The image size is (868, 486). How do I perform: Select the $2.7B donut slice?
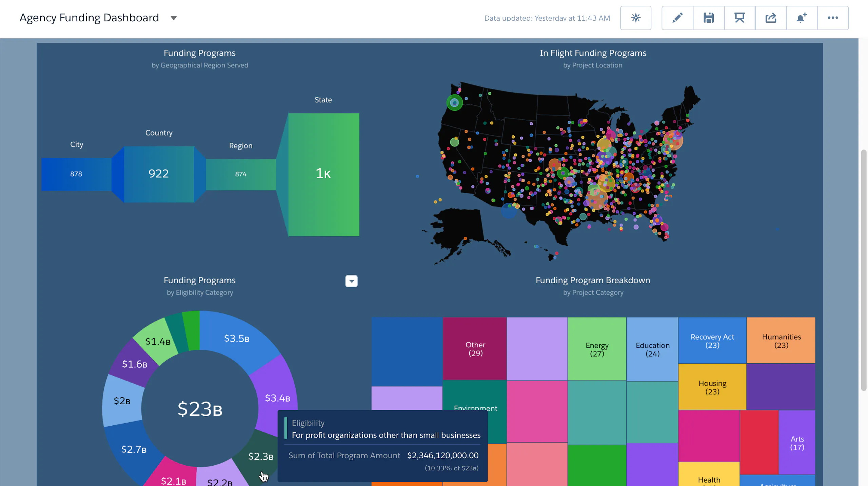coord(134,449)
